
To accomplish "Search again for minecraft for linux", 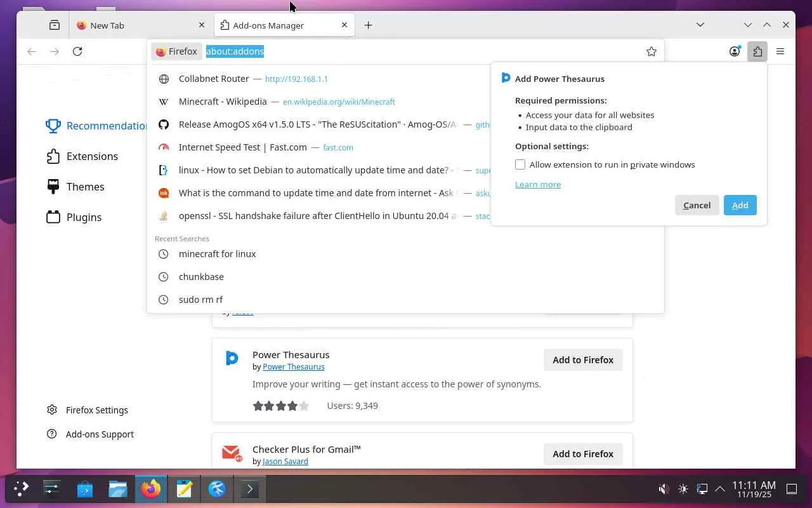I will pos(406,254).
